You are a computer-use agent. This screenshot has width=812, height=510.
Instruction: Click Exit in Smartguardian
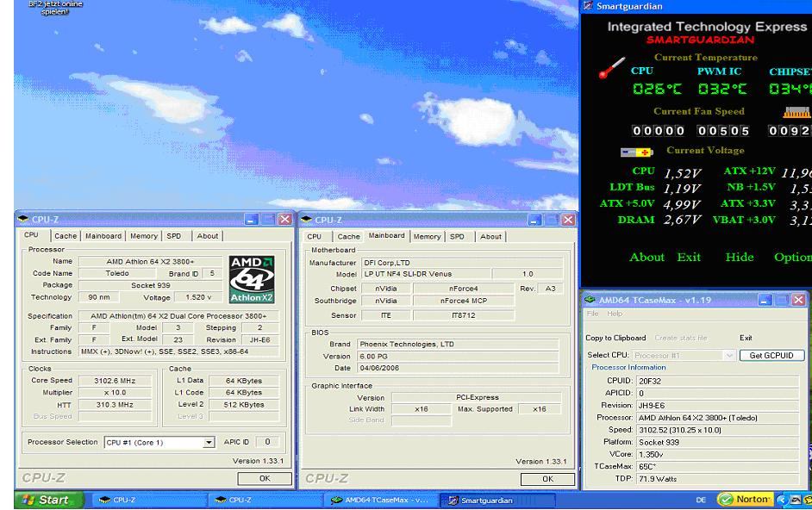point(689,257)
